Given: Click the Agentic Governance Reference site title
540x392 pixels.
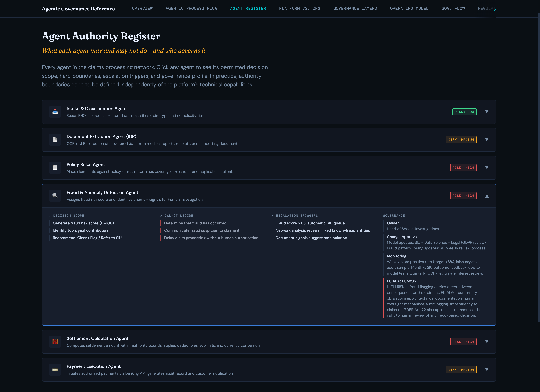Looking at the screenshot, I should [x=78, y=9].
